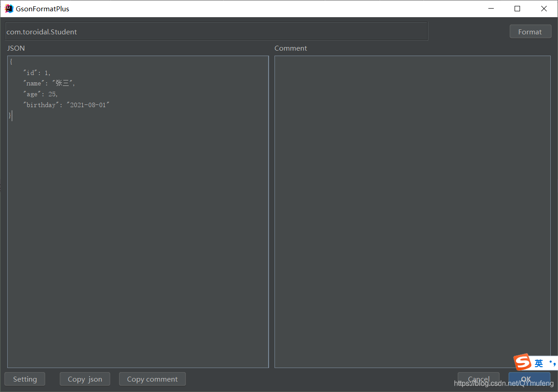558x392 pixels.
Task: Cancel the GsonFormatPlus dialog
Action: pyautogui.click(x=478, y=379)
